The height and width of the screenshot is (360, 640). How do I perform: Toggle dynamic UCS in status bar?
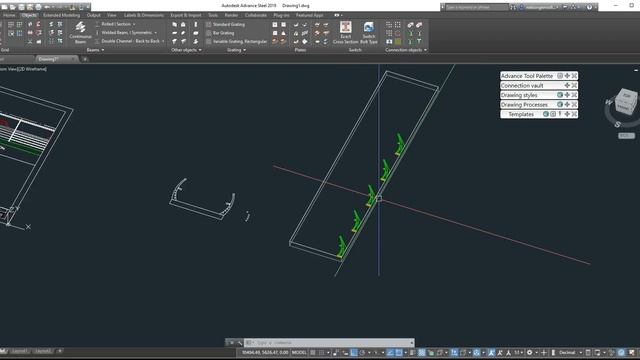click(x=454, y=352)
